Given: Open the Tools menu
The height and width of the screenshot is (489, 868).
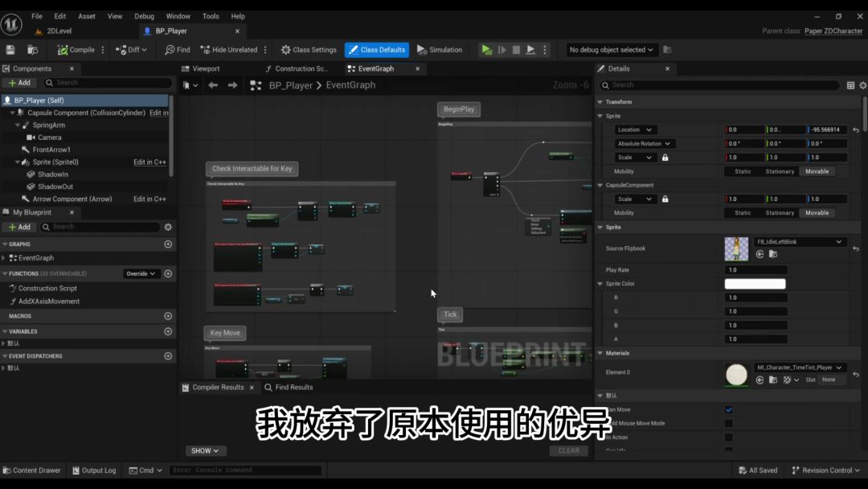Looking at the screenshot, I should coord(211,16).
